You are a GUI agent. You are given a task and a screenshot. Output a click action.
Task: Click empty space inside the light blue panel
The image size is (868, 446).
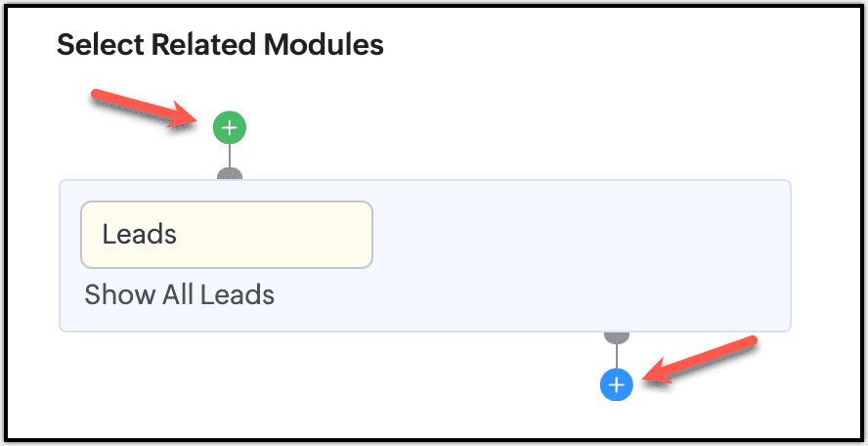pyautogui.click(x=577, y=254)
